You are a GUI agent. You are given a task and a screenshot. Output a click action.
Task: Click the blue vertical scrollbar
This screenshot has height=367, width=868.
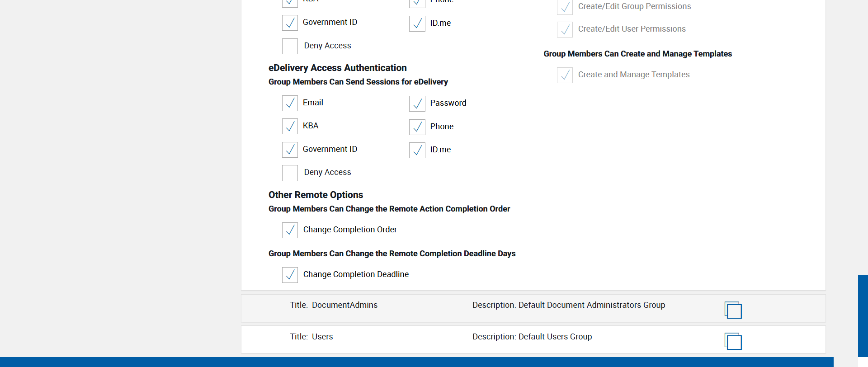click(863, 315)
